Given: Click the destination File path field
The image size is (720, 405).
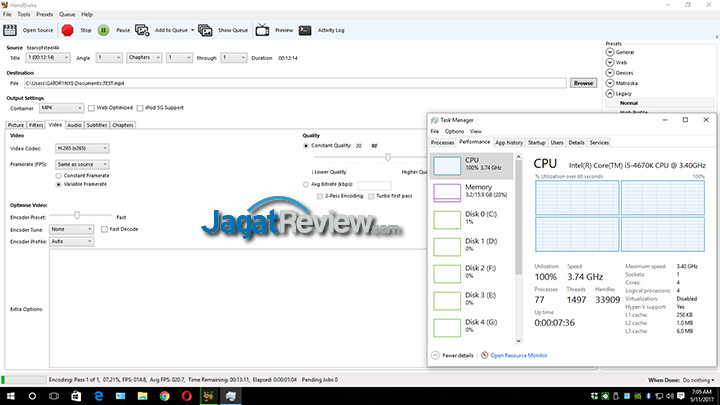Looking at the screenshot, I should 295,83.
